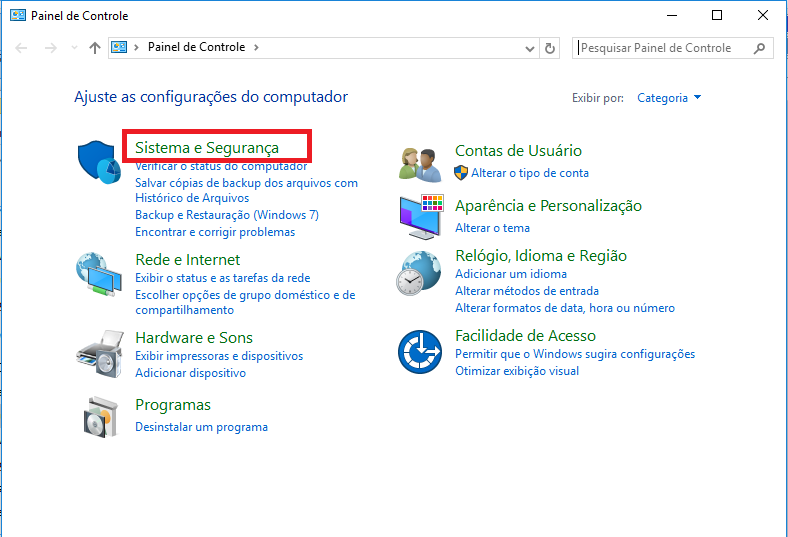The width and height of the screenshot is (788, 537).
Task: Click Otimizar exibição visual
Action: pos(517,371)
